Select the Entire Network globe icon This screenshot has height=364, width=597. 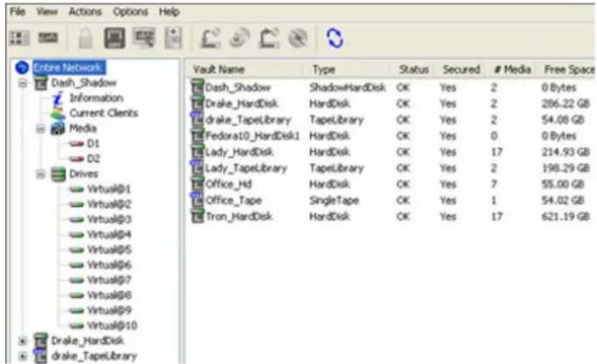pyautogui.click(x=22, y=68)
